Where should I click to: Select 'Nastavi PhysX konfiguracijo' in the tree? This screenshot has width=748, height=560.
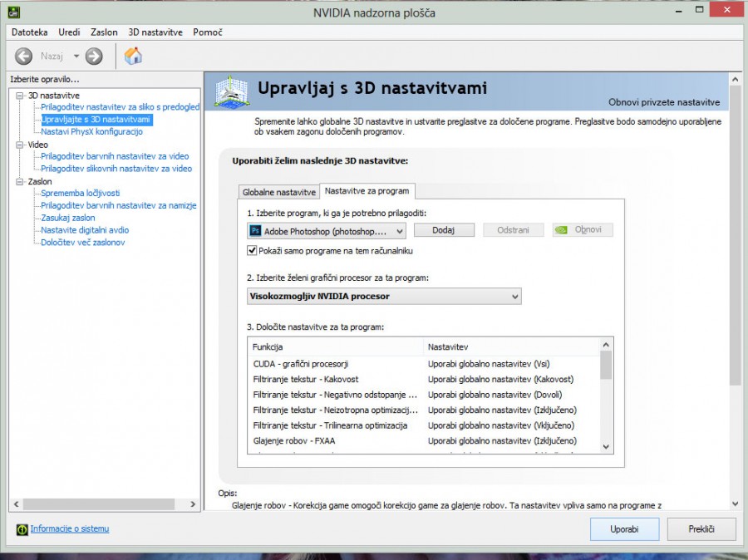tap(91, 131)
